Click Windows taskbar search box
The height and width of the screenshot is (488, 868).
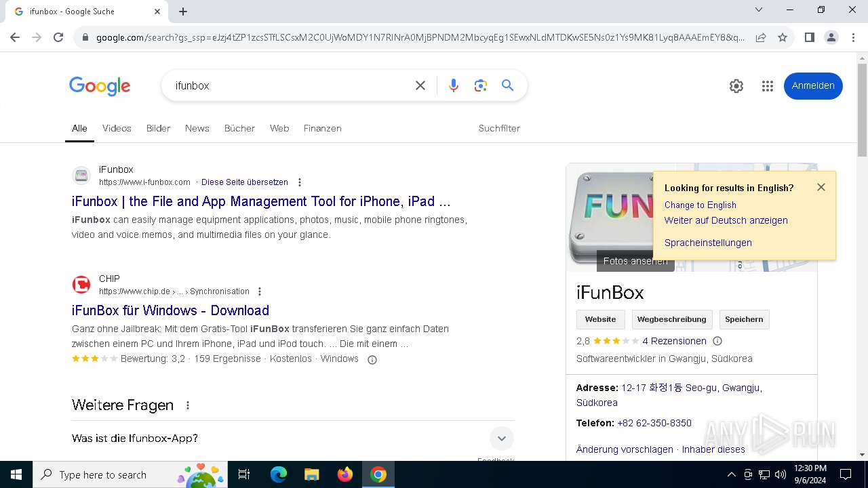(130, 474)
